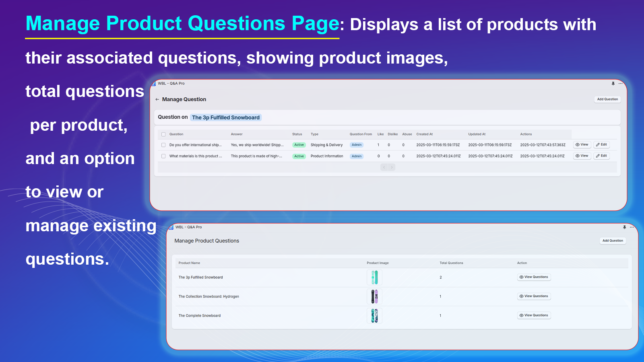Go to the previous page of the questions table
644x362 pixels.
[x=384, y=167]
